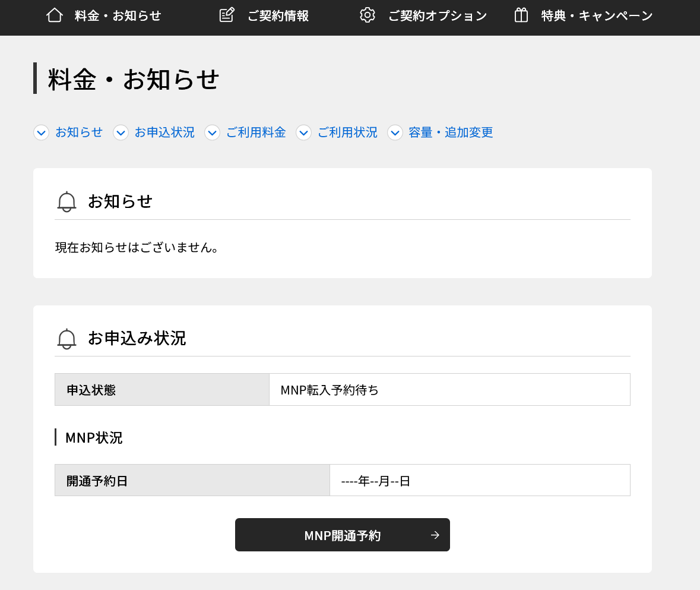Click the gift icon beside 特典・キャンペーン
This screenshot has width=700, height=590.
521,15
